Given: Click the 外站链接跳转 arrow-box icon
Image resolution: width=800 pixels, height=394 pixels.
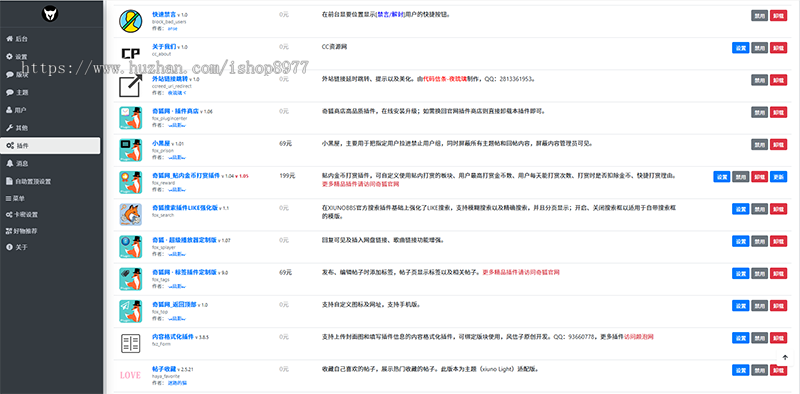Looking at the screenshot, I should pos(131,85).
